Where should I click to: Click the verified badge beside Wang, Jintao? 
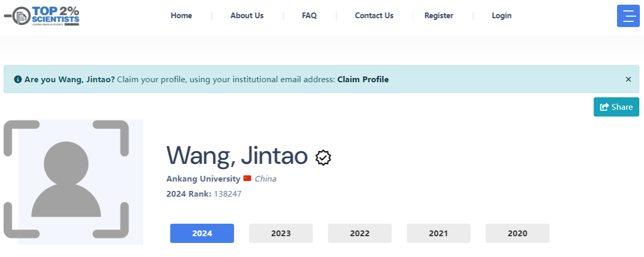pyautogui.click(x=324, y=157)
